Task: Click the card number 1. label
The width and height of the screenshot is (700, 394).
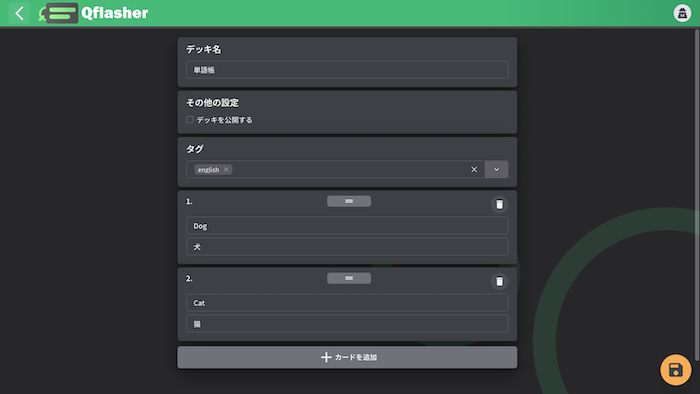Action: (189, 202)
